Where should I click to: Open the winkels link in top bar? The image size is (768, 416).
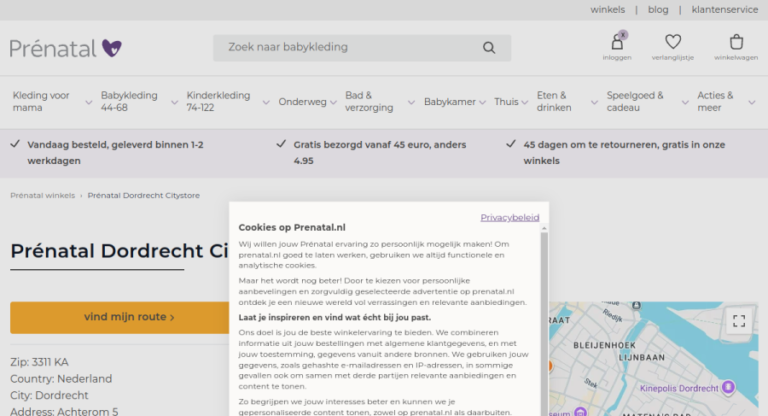607,10
